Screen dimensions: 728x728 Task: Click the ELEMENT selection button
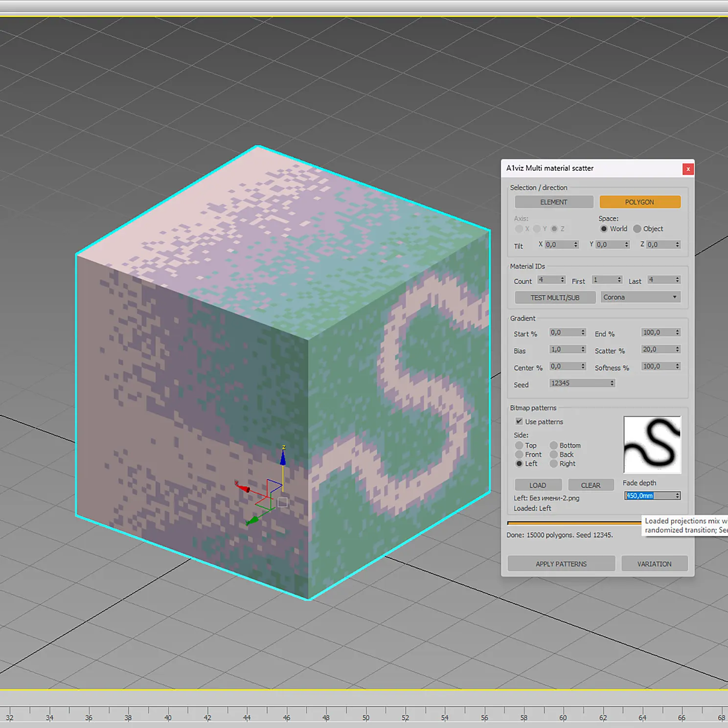point(554,202)
